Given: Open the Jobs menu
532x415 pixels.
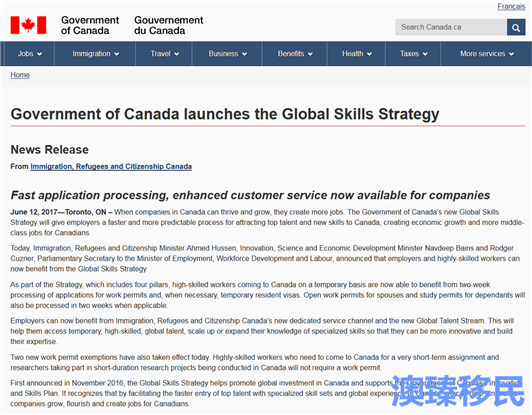Looking at the screenshot, I should click(30, 54).
